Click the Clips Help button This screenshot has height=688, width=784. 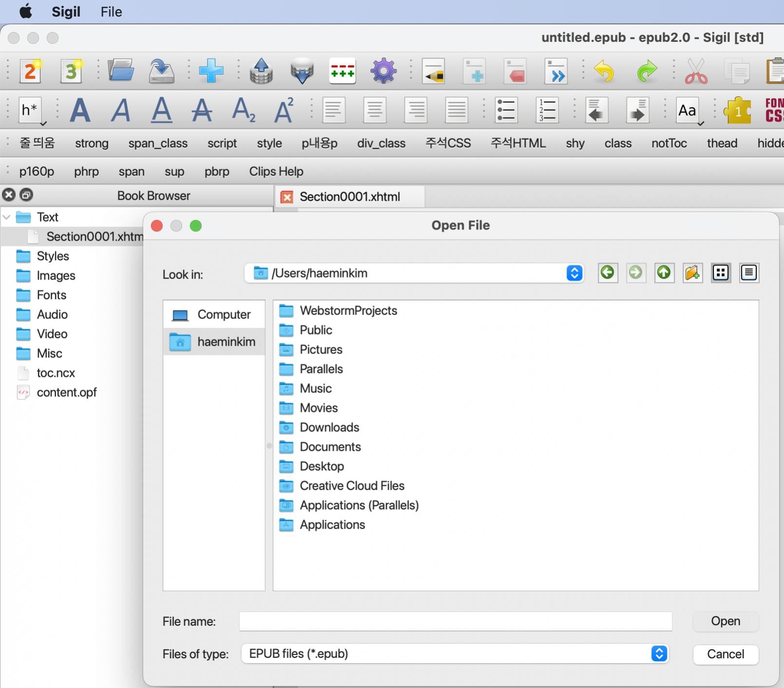coord(276,171)
